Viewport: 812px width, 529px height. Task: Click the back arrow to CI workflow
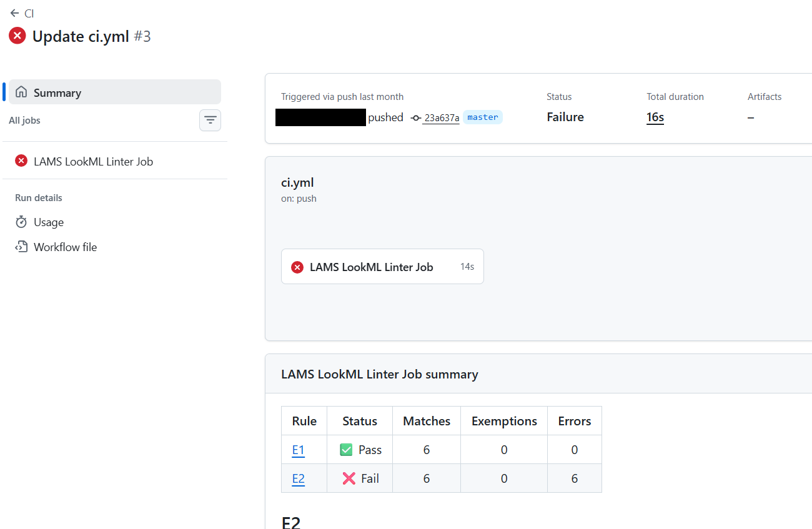[x=15, y=13]
